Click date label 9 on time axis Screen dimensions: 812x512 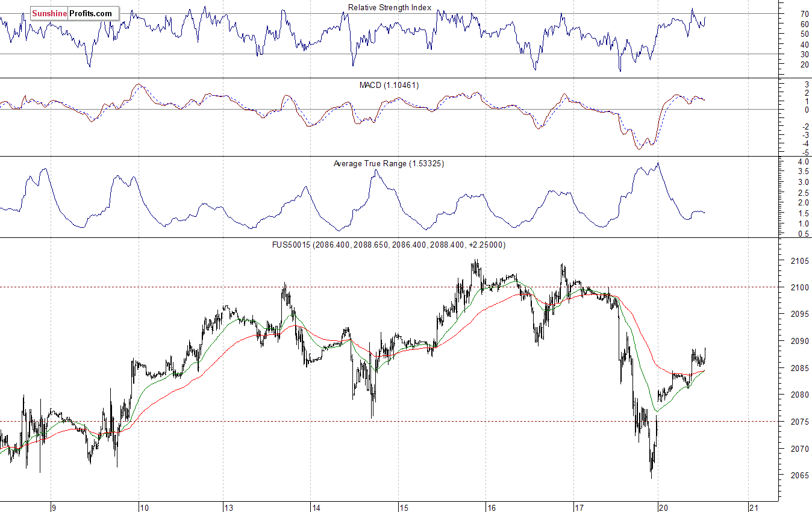point(54,507)
